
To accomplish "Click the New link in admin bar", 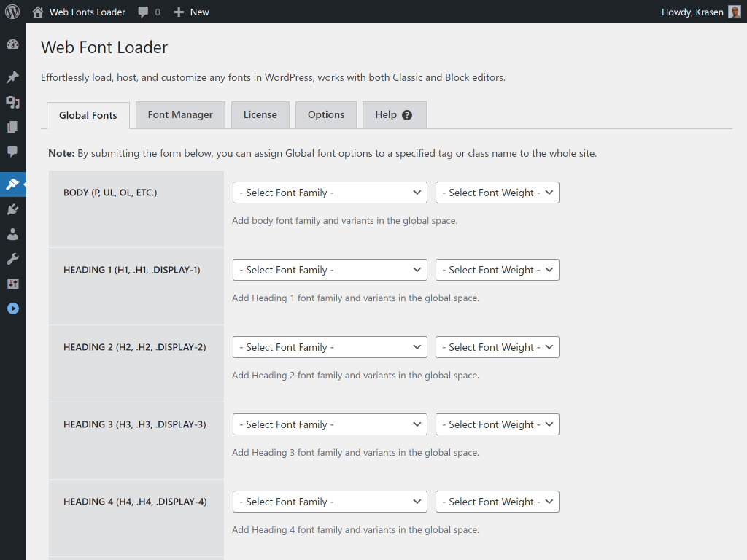I will coord(200,12).
